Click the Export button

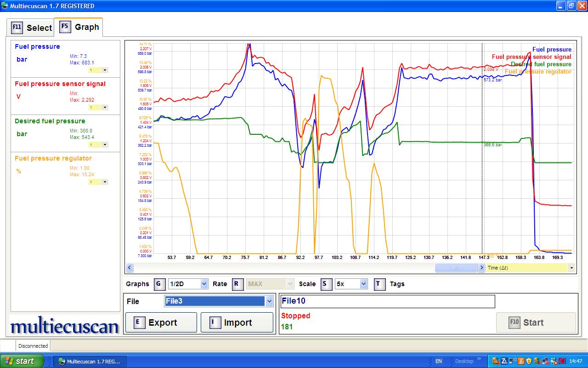(x=161, y=322)
